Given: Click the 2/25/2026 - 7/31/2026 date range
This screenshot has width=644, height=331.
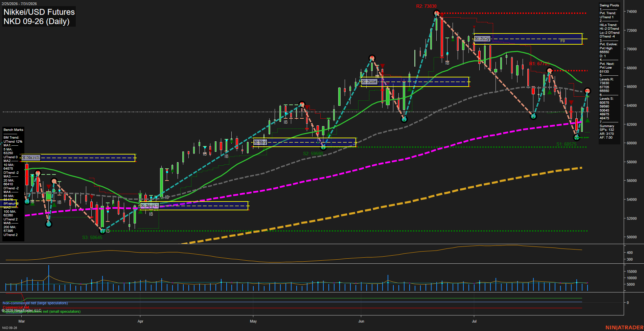Looking at the screenshot, I should (19, 4).
